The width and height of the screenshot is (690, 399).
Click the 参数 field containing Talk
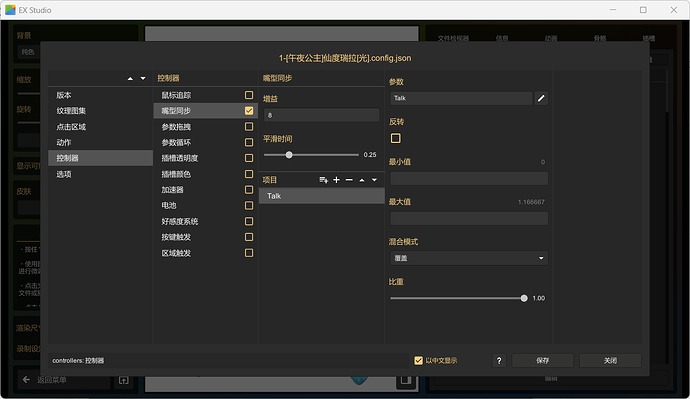pos(461,98)
